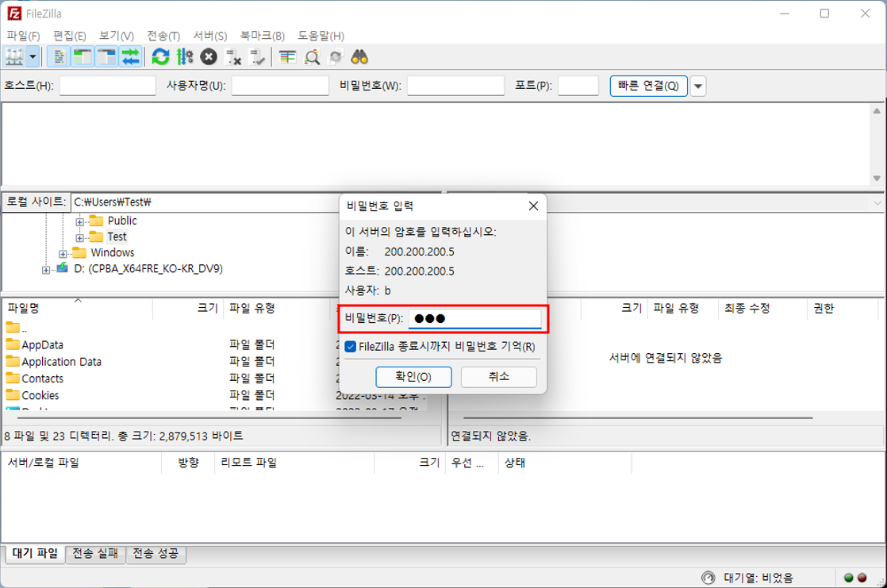Viewport: 887px width, 588px height.
Task: Click the quickbar 비밀번호(W) field
Action: pos(455,86)
